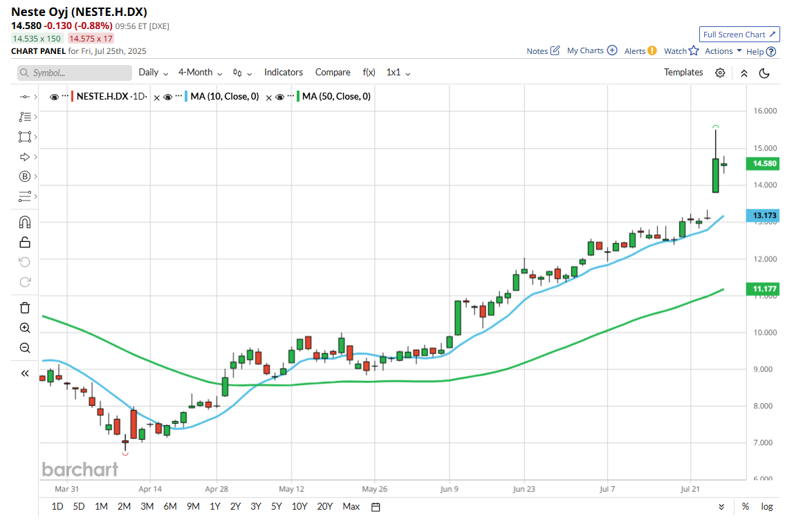Open the f(x) expressions menu

point(369,73)
